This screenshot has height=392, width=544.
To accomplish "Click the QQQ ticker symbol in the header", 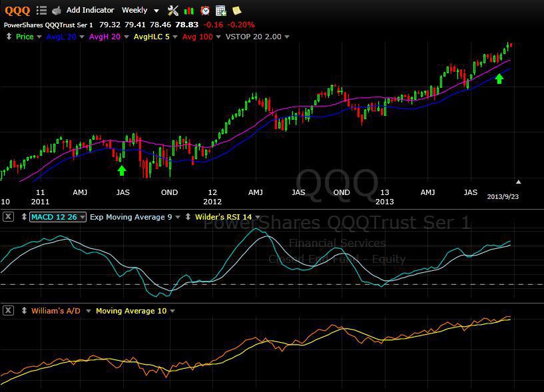I will coord(17,10).
